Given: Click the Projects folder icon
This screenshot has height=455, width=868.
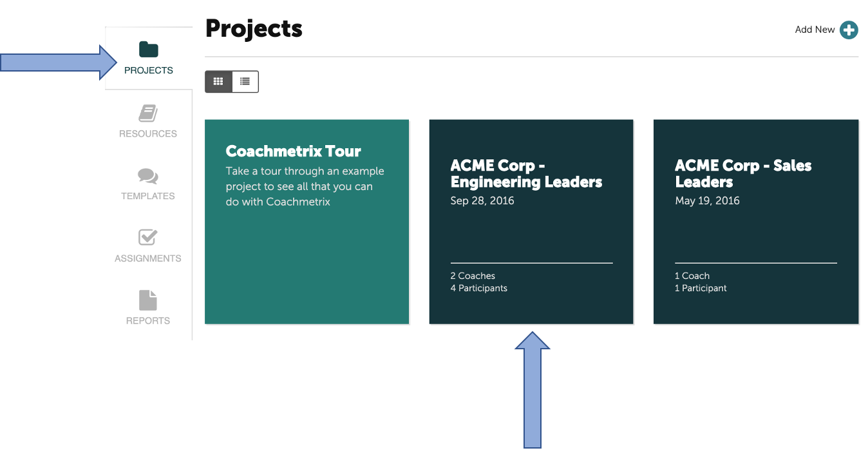Looking at the screenshot, I should point(149,50).
